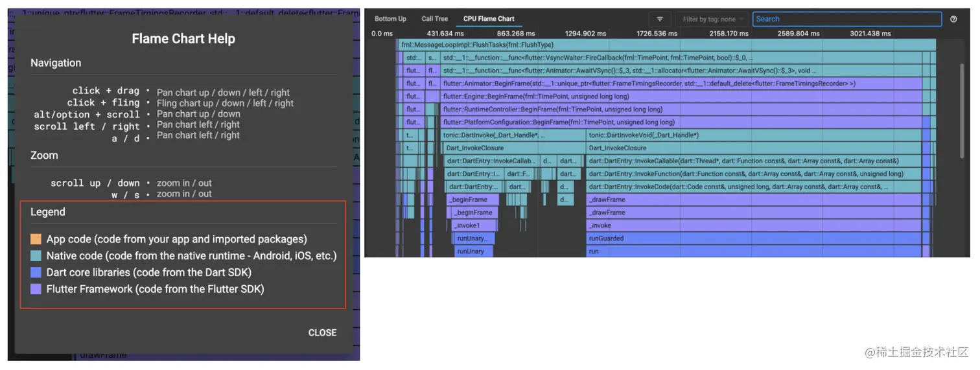
Task: Click the 'App code' legend description
Action: tap(177, 239)
